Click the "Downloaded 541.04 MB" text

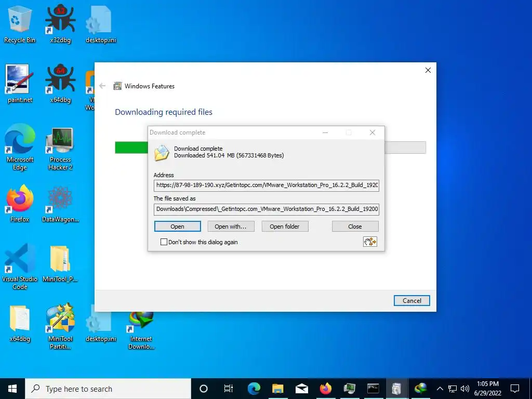click(x=229, y=155)
